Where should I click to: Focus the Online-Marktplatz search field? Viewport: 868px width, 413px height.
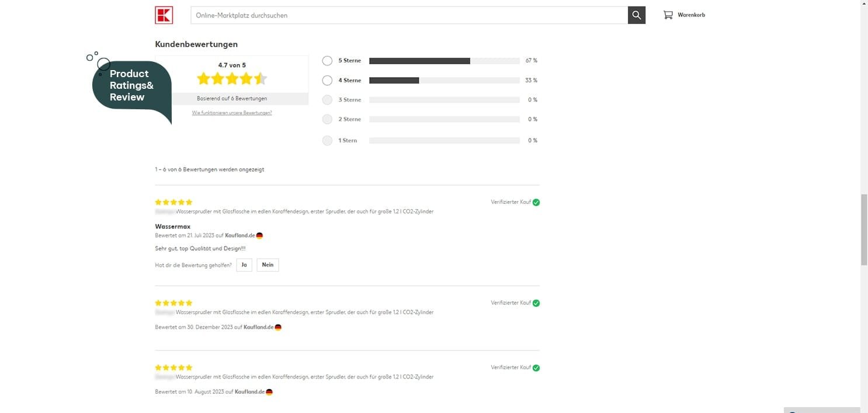point(409,15)
